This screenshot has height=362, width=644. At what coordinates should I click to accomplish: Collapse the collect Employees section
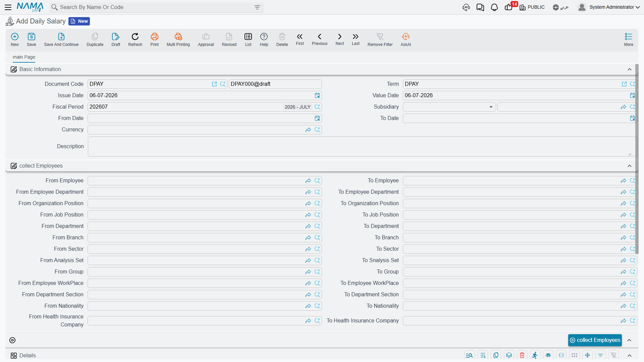tap(629, 166)
